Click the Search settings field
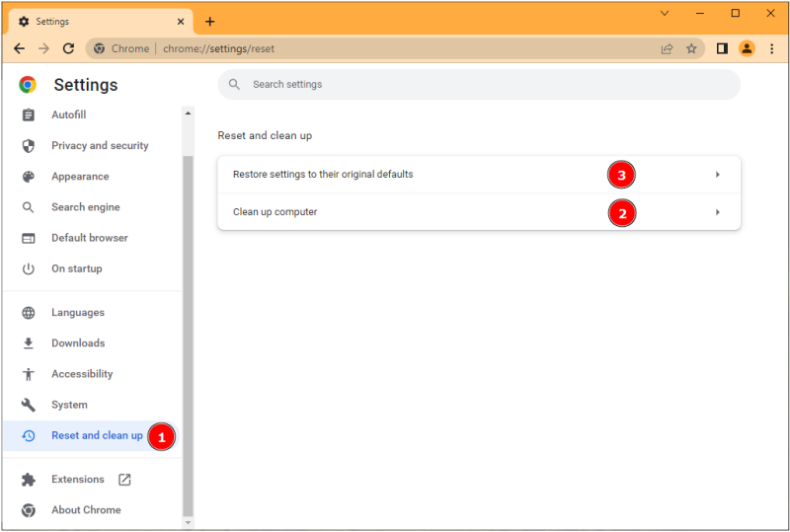This screenshot has width=790, height=532. [x=479, y=84]
